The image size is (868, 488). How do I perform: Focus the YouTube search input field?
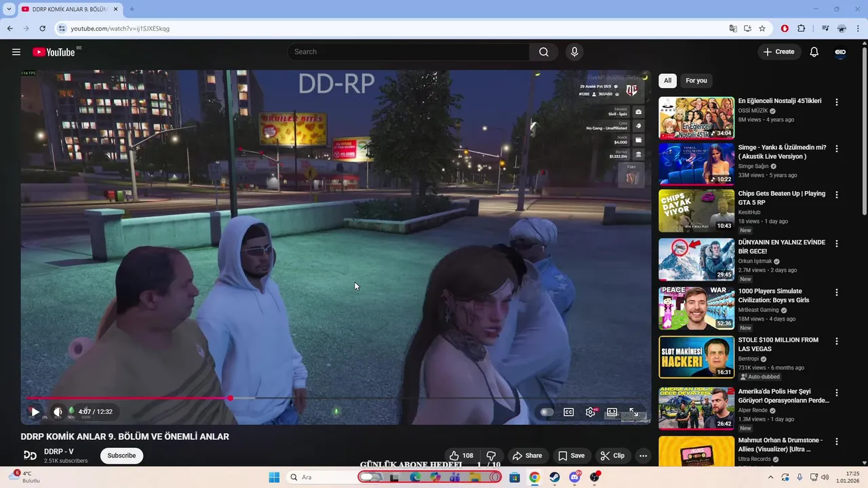tap(409, 52)
